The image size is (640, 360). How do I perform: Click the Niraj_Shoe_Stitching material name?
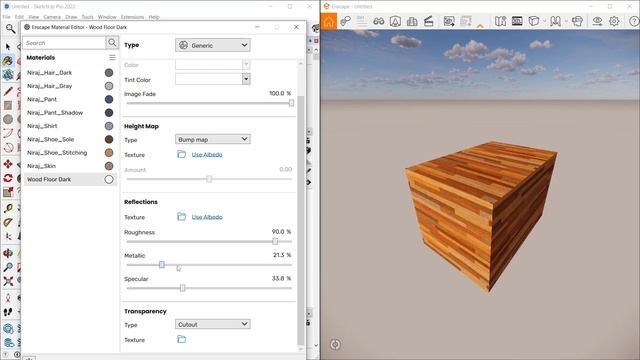[x=57, y=153]
